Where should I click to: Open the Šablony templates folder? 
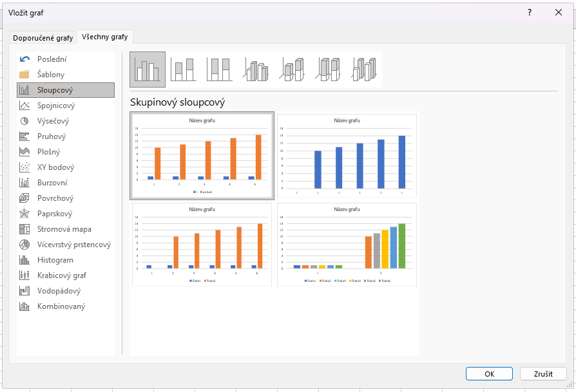pos(51,75)
